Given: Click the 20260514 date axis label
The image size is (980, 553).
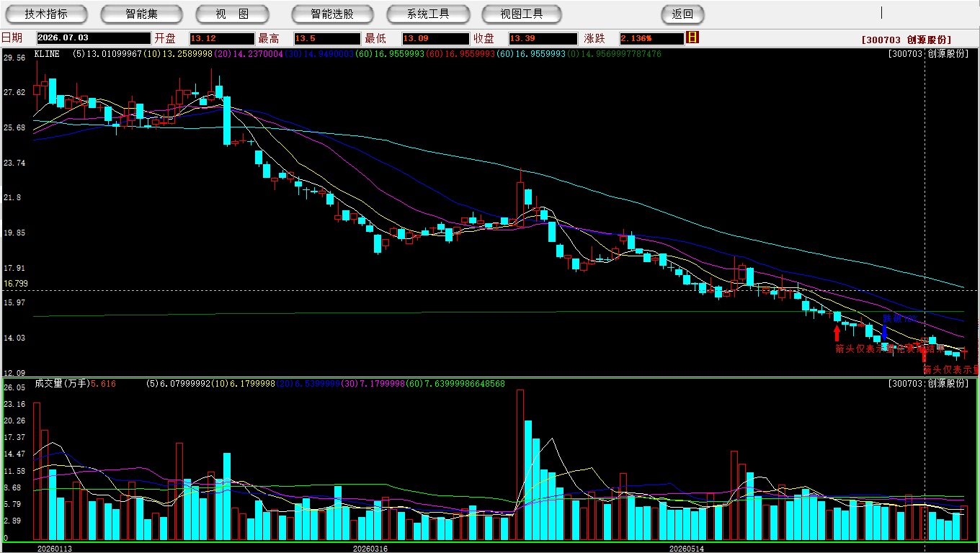Looking at the screenshot, I should click(686, 548).
